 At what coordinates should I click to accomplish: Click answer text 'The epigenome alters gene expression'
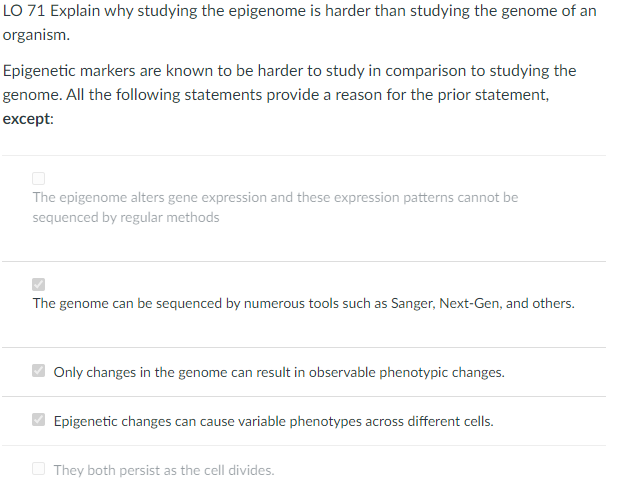coord(150,197)
